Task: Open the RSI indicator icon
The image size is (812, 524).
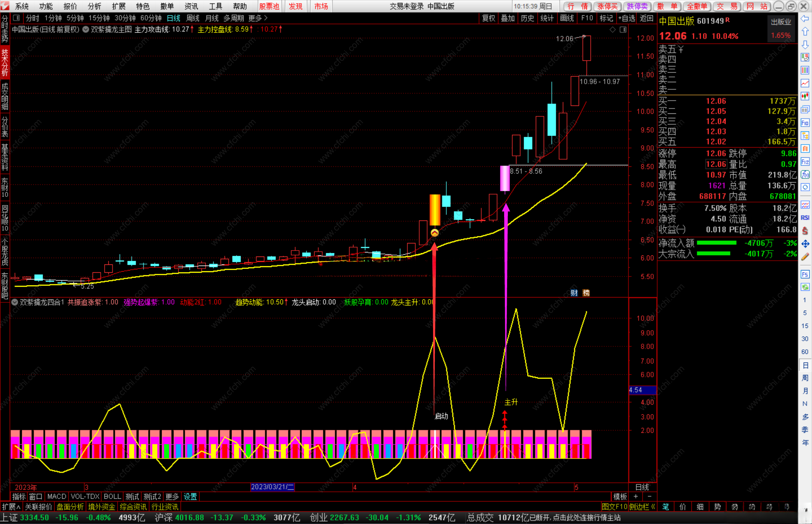Action: [805, 217]
